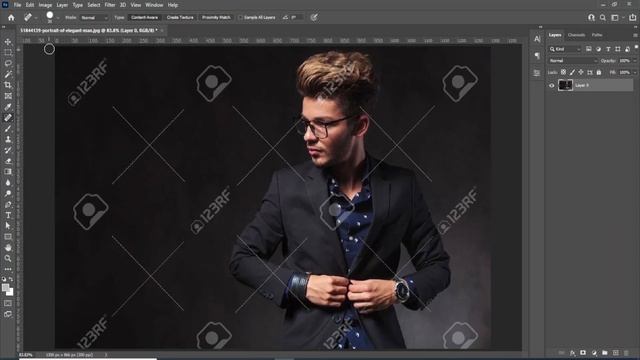640x360 pixels.
Task: Select the Spot Healing Brush tool
Action: pyautogui.click(x=8, y=118)
